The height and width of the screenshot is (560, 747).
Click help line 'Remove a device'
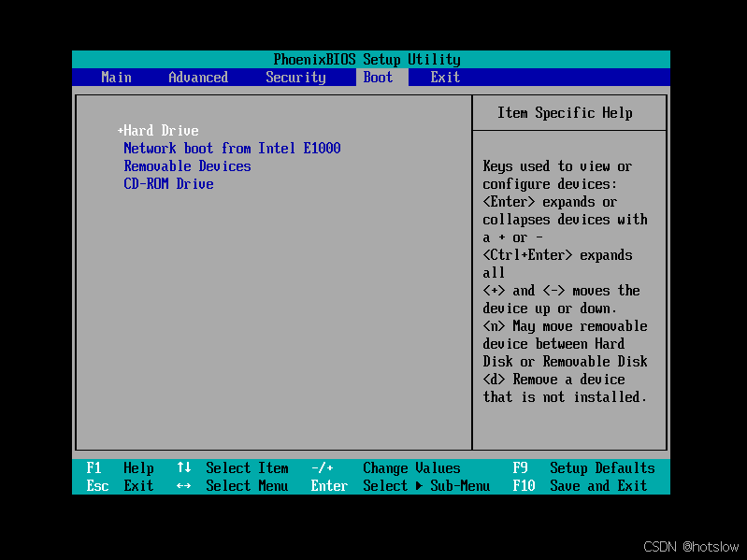553,380
